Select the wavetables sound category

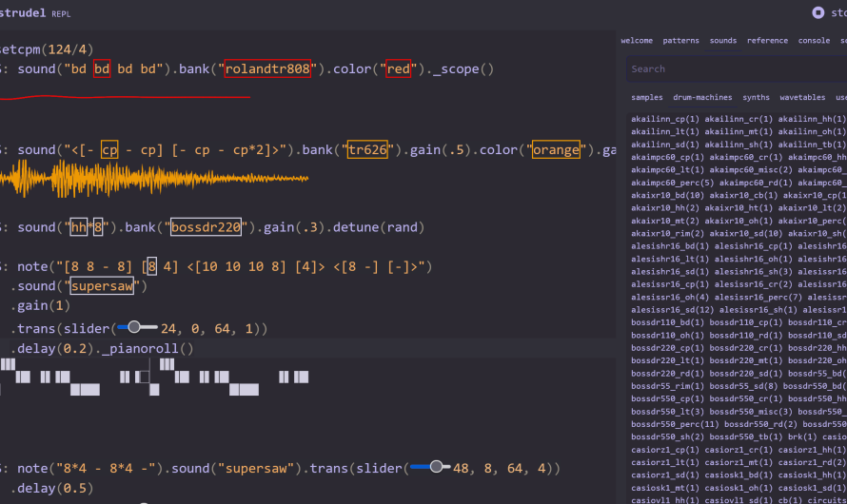(x=803, y=97)
